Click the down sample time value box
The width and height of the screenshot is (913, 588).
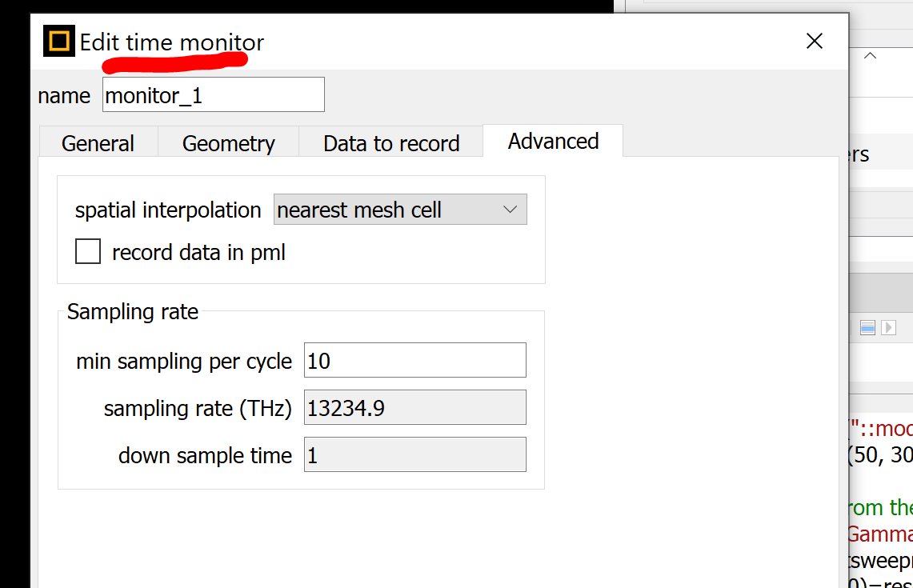click(414, 455)
